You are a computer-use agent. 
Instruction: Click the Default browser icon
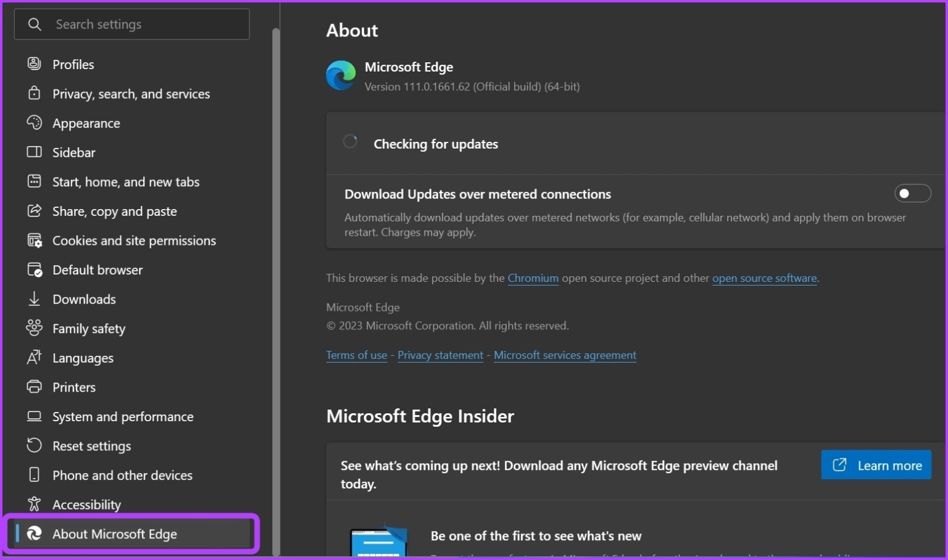pyautogui.click(x=35, y=270)
